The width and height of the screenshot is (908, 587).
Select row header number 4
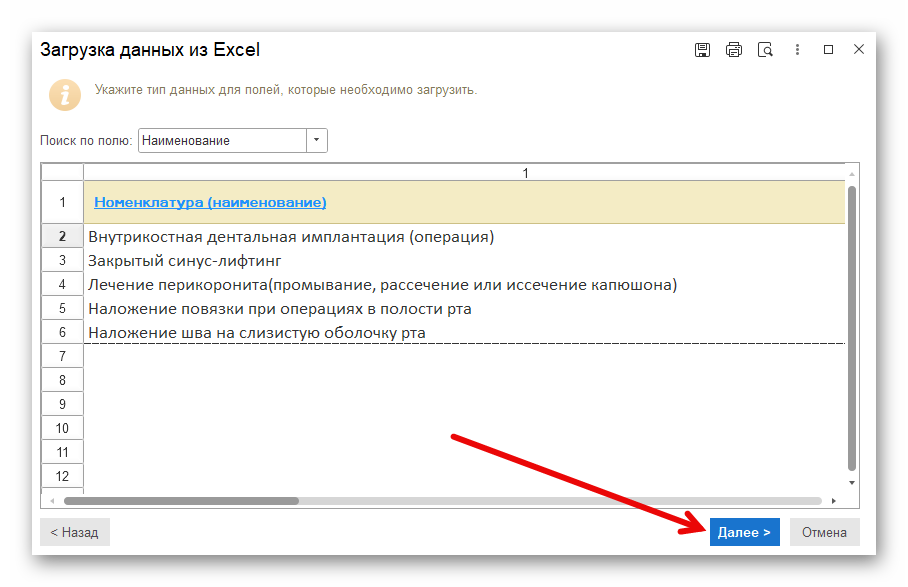(x=63, y=284)
